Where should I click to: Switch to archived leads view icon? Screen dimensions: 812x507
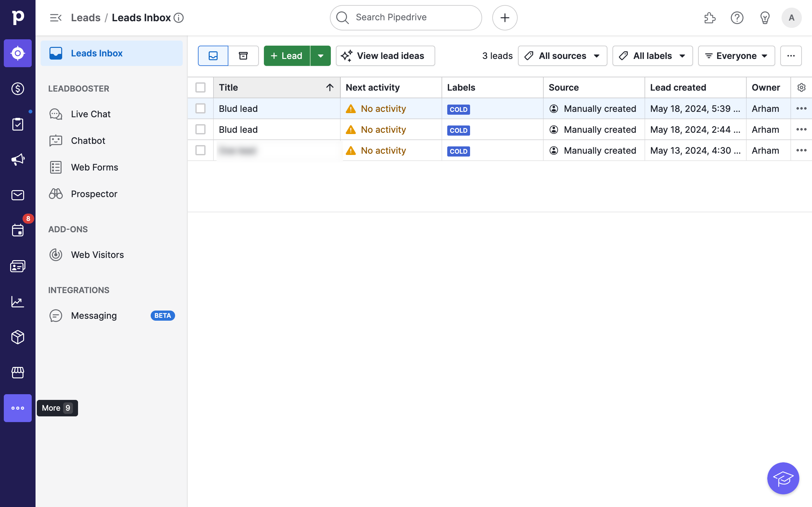coord(243,56)
